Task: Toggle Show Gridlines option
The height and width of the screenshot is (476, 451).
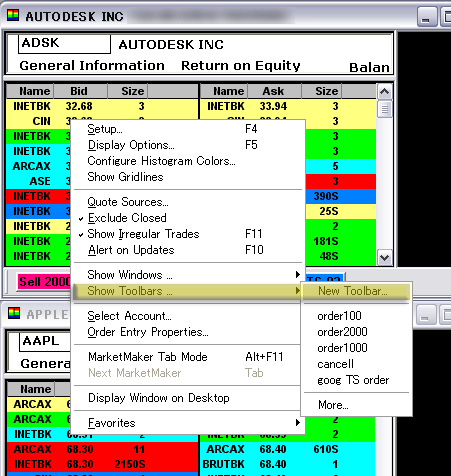Action: (188, 177)
